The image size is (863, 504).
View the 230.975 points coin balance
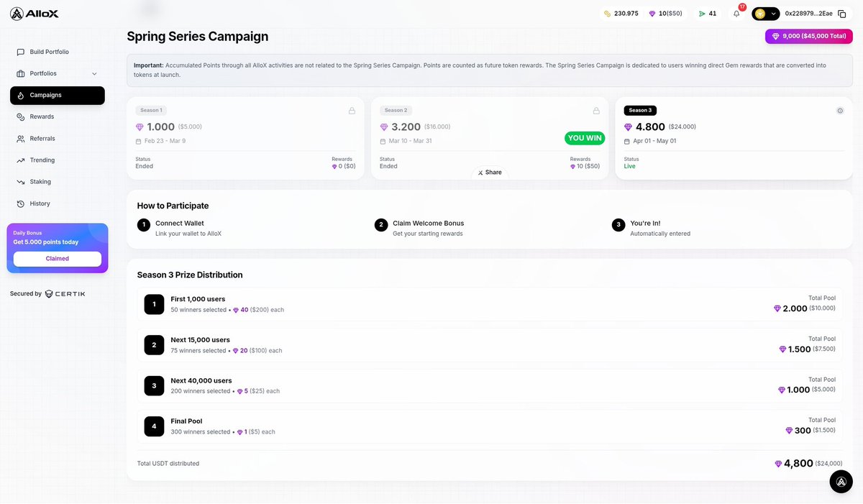point(621,14)
